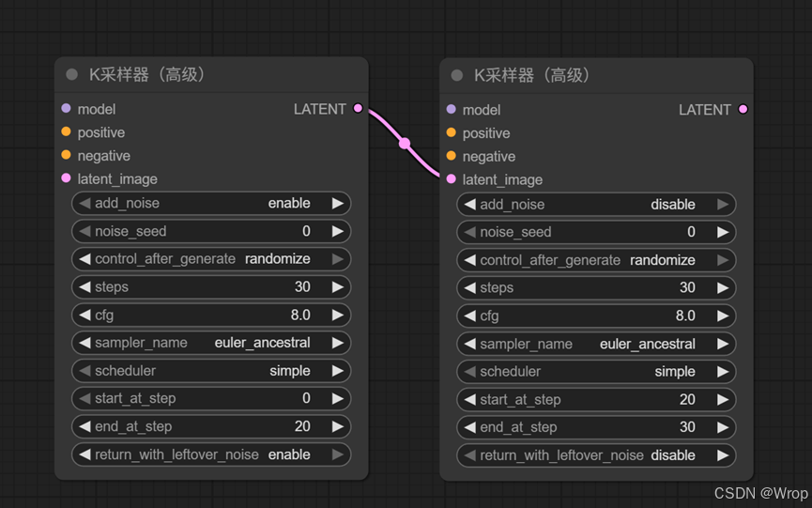This screenshot has height=508, width=812.
Task: Open the right node's scheduler dropdown
Action: click(596, 372)
